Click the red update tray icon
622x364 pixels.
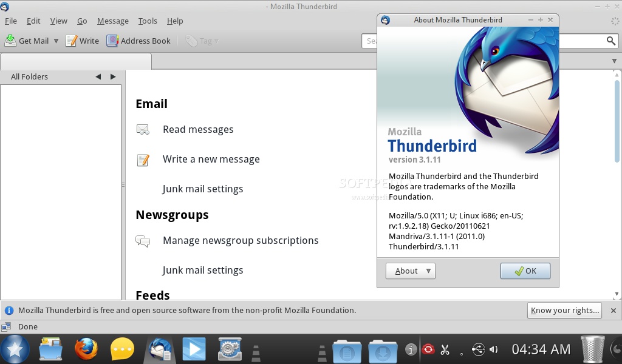(x=428, y=349)
